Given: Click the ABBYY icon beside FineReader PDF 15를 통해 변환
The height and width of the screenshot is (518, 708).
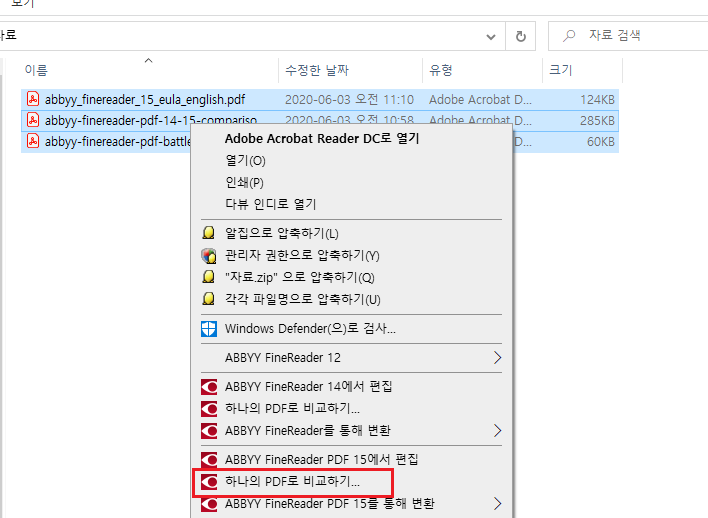Looking at the screenshot, I should click(209, 504).
